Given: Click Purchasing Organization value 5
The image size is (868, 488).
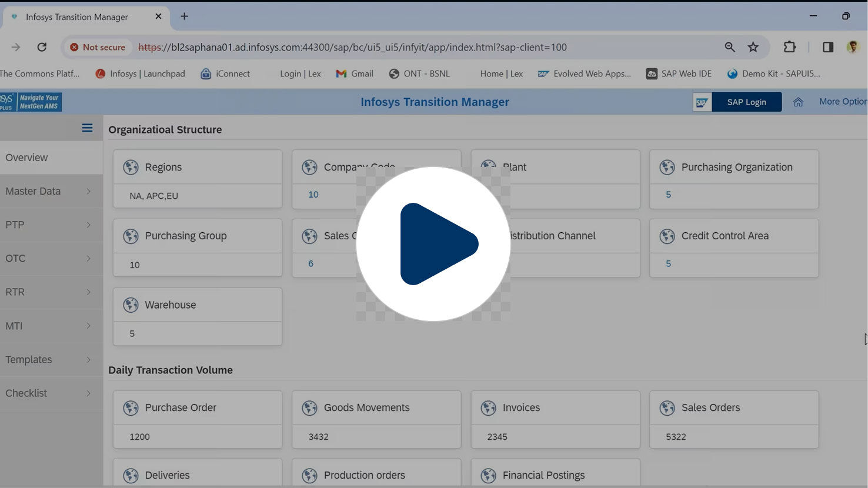Looking at the screenshot, I should (668, 195).
